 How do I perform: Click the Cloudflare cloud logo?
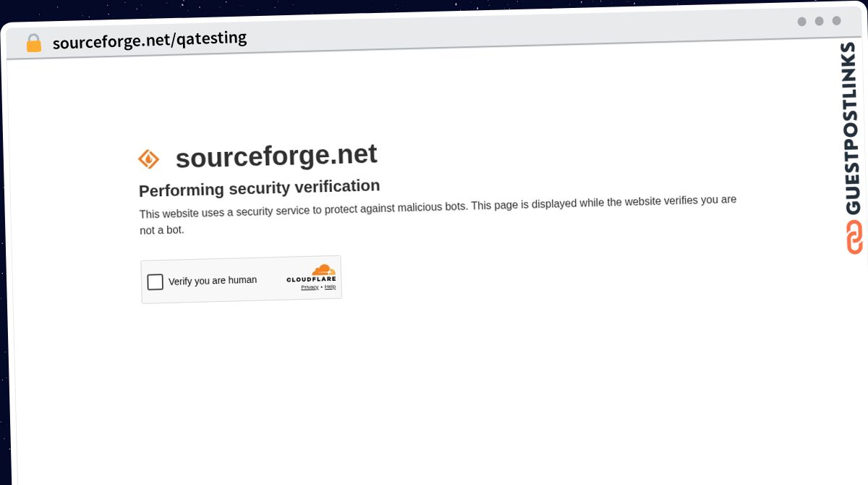click(323, 270)
